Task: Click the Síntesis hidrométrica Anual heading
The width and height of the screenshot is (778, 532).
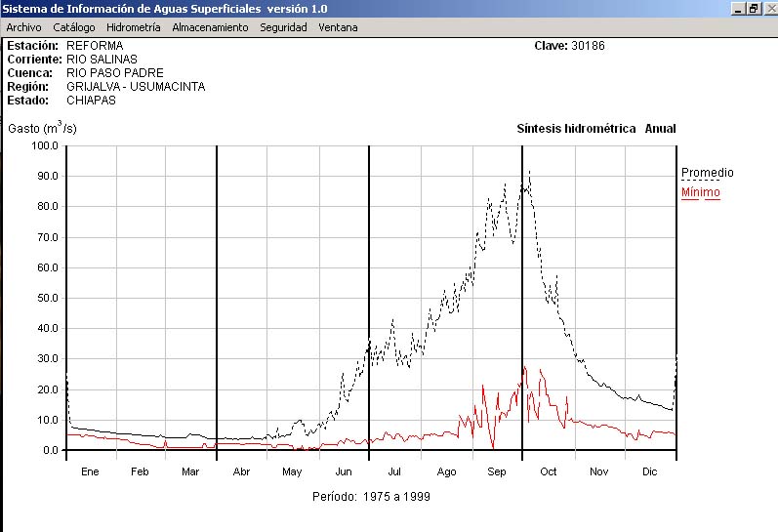Action: tap(595, 129)
